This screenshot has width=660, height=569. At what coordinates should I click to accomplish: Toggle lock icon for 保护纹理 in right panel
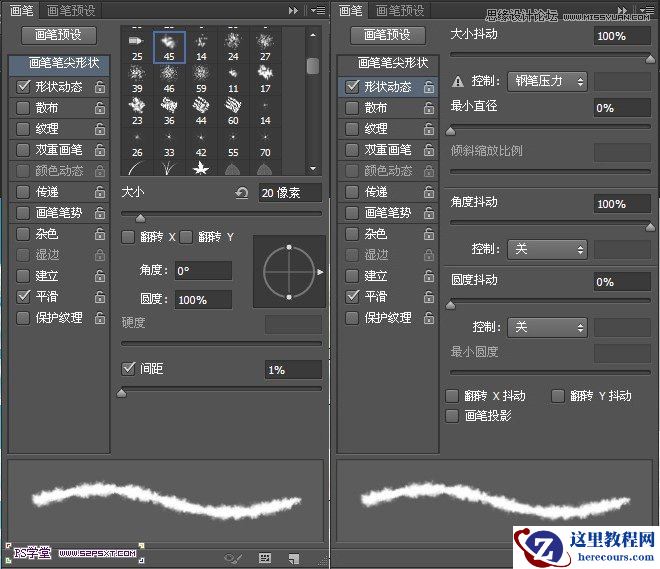click(x=429, y=318)
